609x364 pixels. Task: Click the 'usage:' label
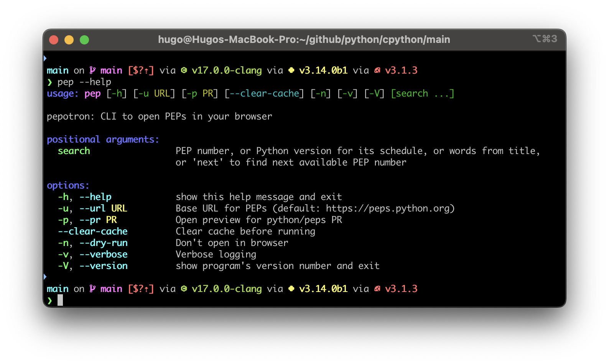[63, 93]
